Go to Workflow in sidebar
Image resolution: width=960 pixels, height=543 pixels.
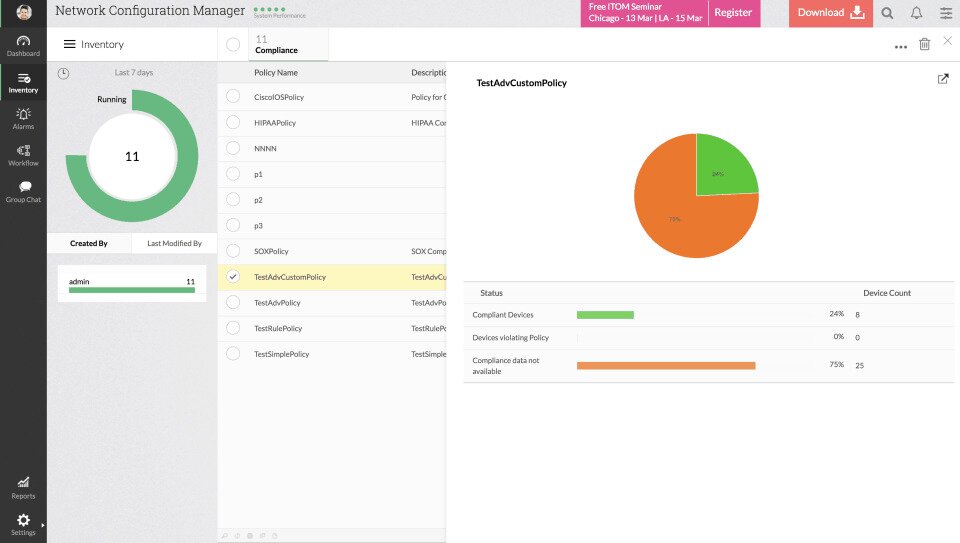coord(23,155)
